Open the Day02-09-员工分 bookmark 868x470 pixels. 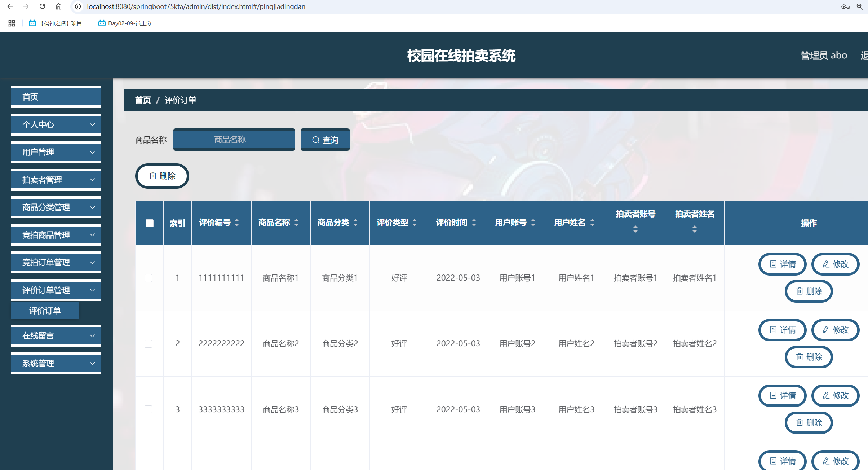[x=127, y=23]
